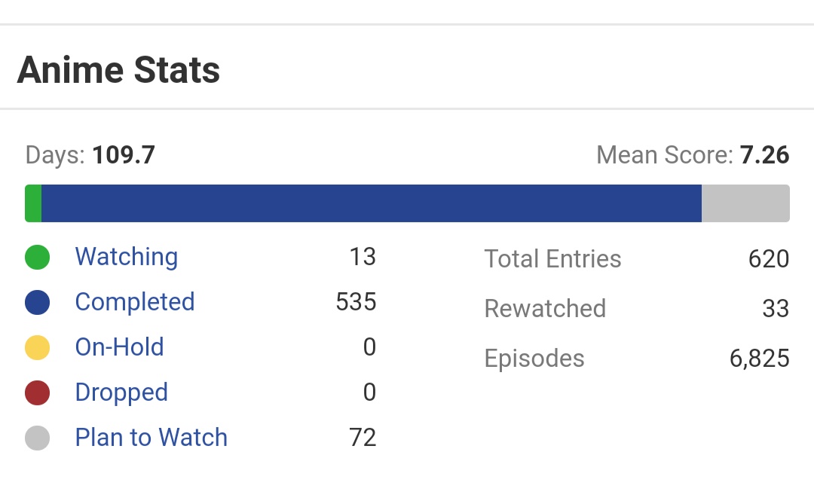This screenshot has height=504, width=814.
Task: Open the On-Hold list
Action: pyautogui.click(x=120, y=347)
